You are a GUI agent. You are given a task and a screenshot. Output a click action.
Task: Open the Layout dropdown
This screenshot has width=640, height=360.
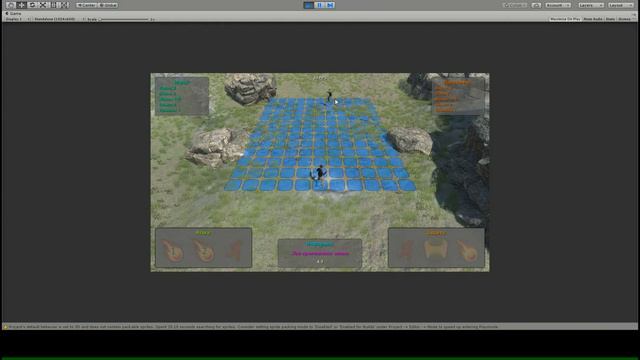(620, 5)
